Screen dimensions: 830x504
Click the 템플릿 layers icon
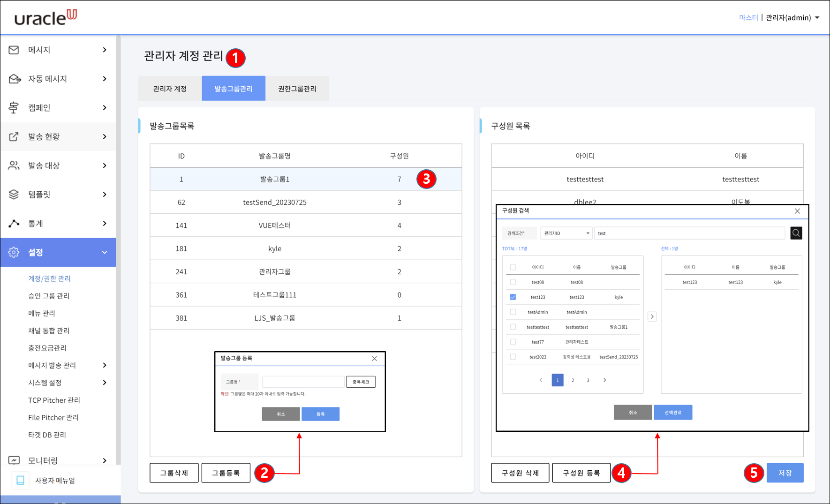(14, 194)
